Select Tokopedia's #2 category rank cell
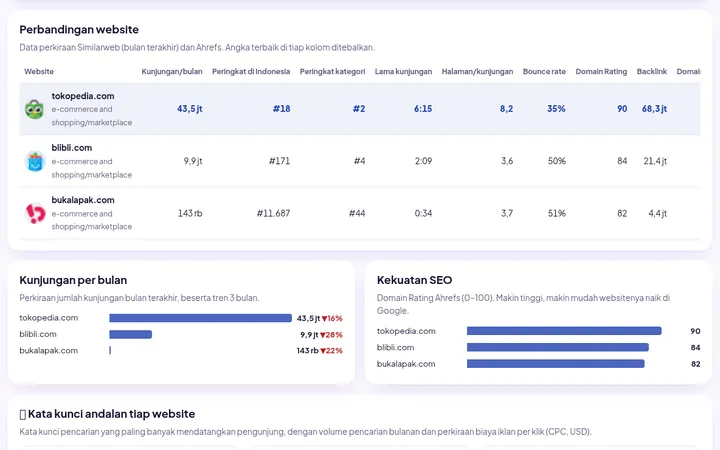Screen dimensions: 720x450 pos(359,109)
